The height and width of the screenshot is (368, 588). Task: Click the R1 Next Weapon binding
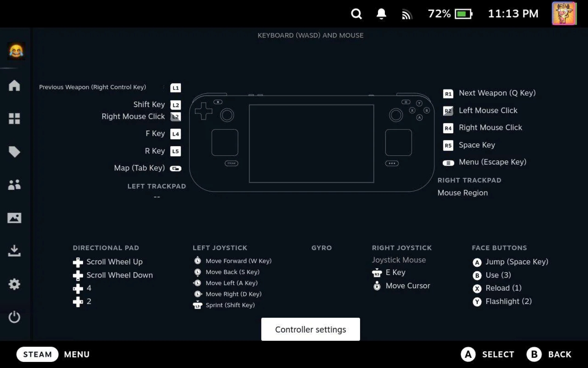(x=489, y=93)
